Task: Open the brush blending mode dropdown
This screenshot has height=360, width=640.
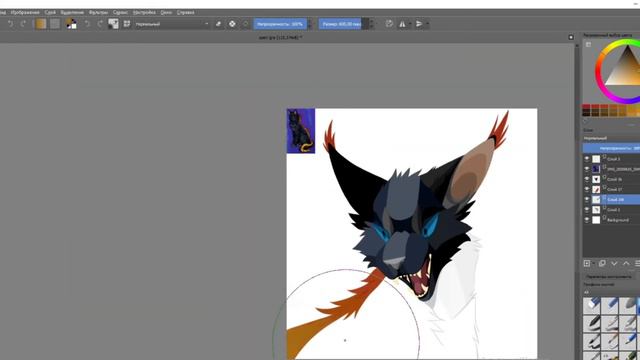Action: [172, 24]
